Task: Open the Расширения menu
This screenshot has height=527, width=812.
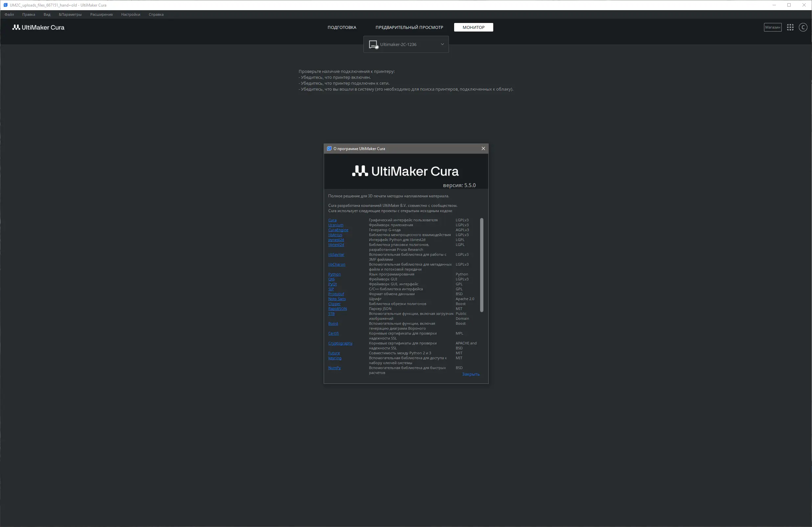Action: 101,14
